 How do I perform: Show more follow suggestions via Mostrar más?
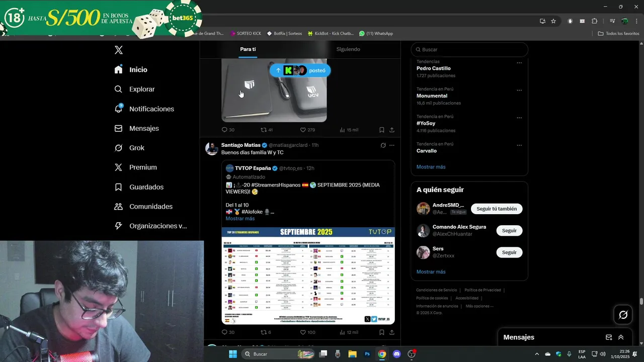point(431,272)
